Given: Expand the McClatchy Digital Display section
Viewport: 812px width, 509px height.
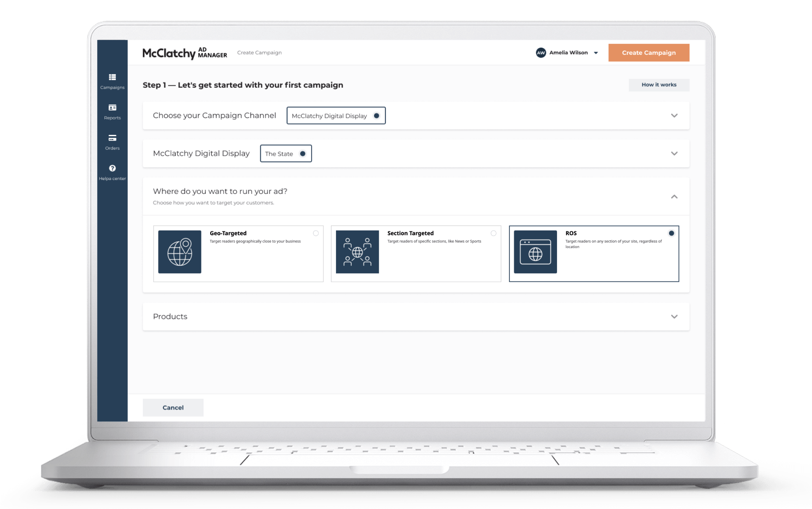Looking at the screenshot, I should point(674,153).
